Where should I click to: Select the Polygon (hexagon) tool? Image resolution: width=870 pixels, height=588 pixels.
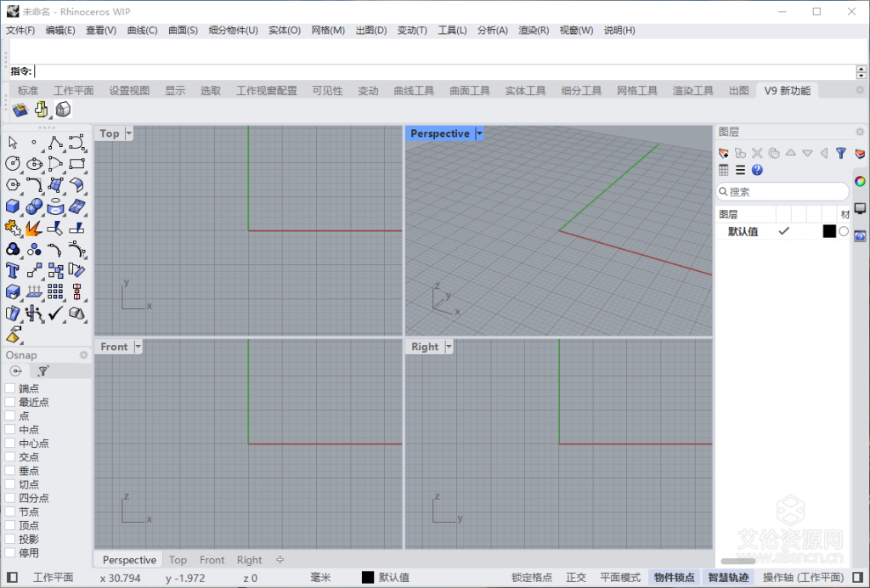point(13,184)
